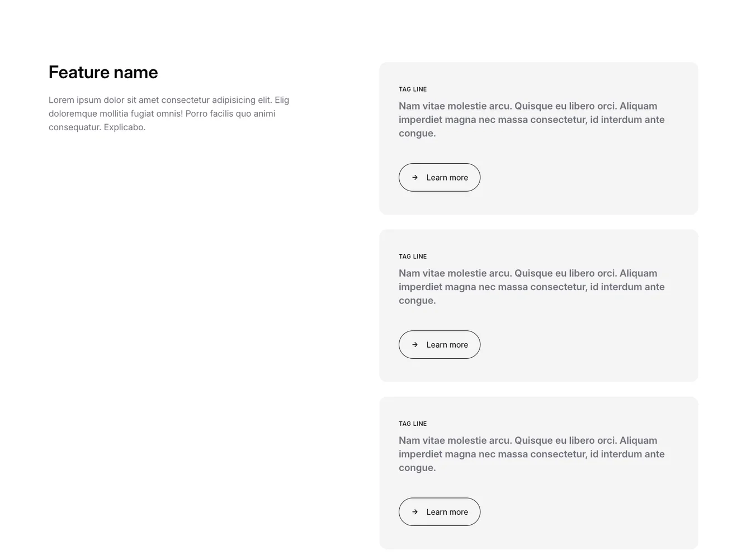The height and width of the screenshot is (560, 747).
Task: Click the 'TAG LINE' label in the second card
Action: point(413,257)
